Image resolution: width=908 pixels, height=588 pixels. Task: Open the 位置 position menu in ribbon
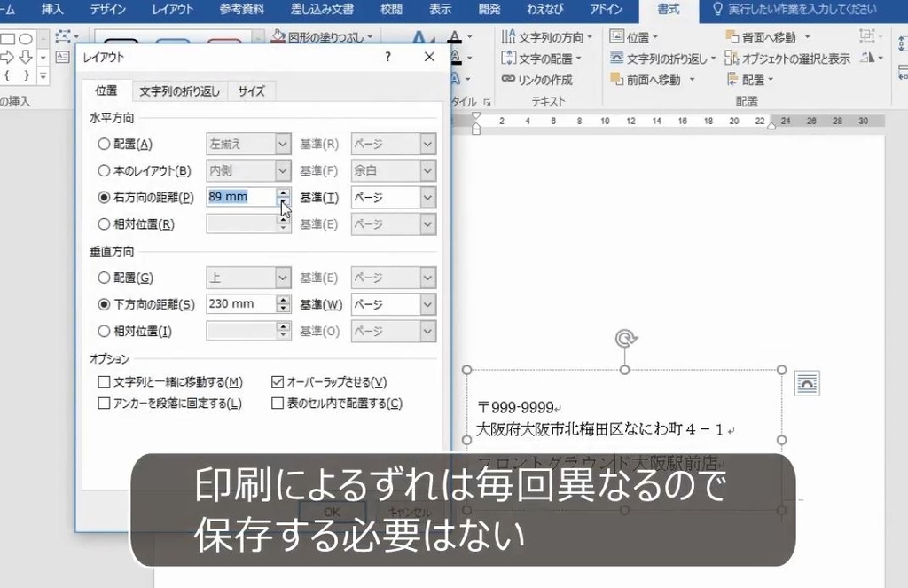click(634, 37)
